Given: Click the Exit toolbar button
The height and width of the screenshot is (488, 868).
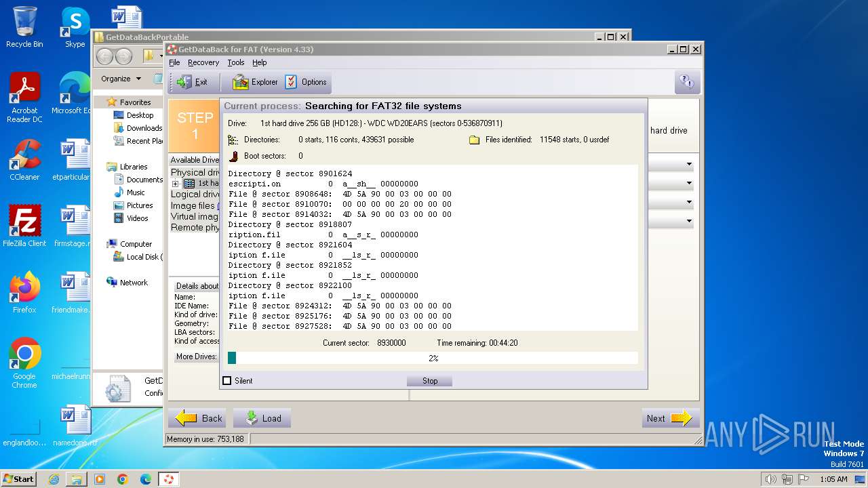Looking at the screenshot, I should (x=193, y=82).
